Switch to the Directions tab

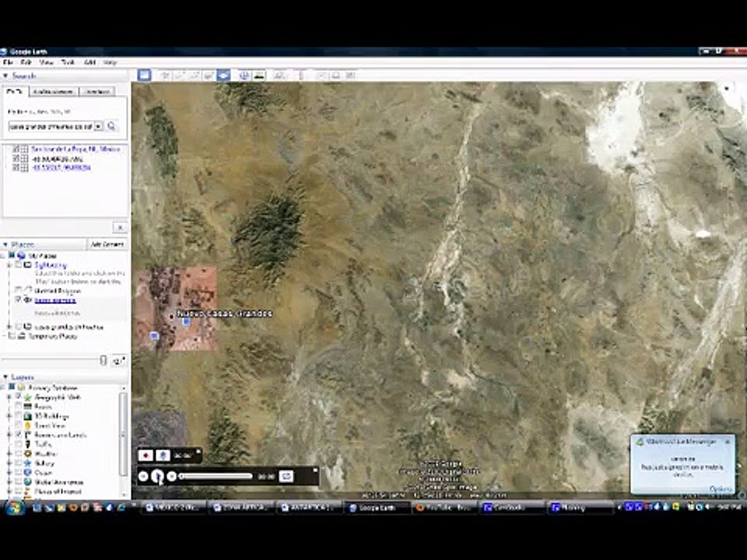96,92
